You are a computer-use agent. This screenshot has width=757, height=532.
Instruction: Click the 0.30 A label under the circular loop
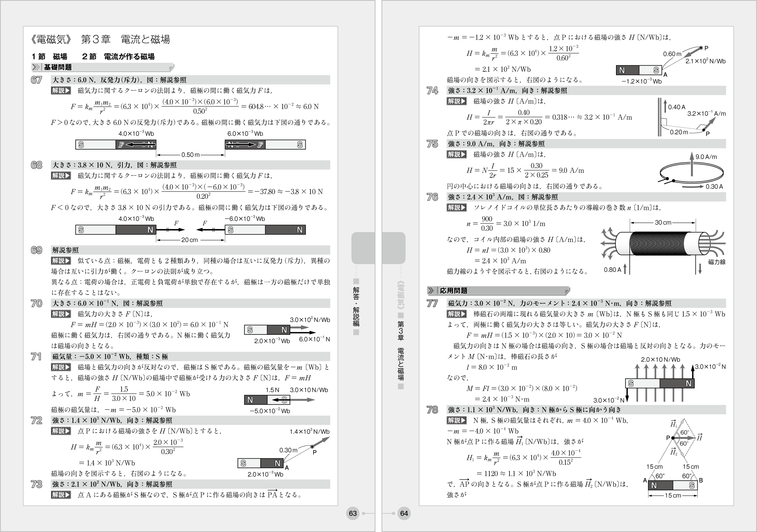(714, 187)
